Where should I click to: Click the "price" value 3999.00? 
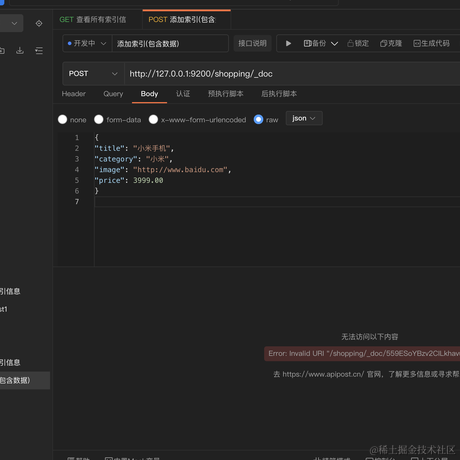148,180
